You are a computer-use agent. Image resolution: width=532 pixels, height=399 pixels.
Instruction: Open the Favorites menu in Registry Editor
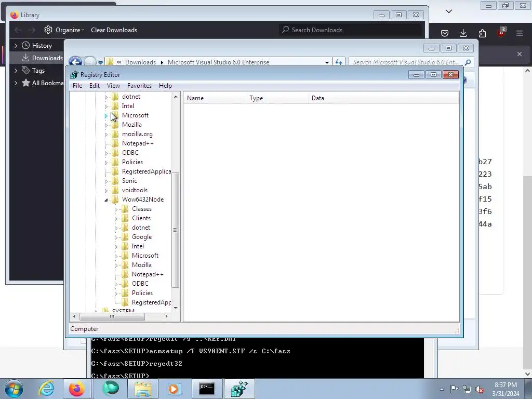(x=139, y=86)
